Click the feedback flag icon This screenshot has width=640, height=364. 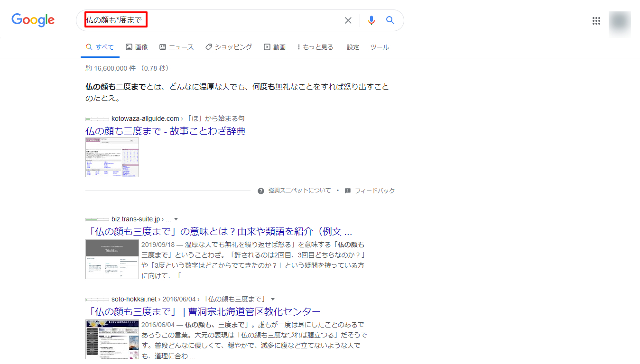(348, 191)
